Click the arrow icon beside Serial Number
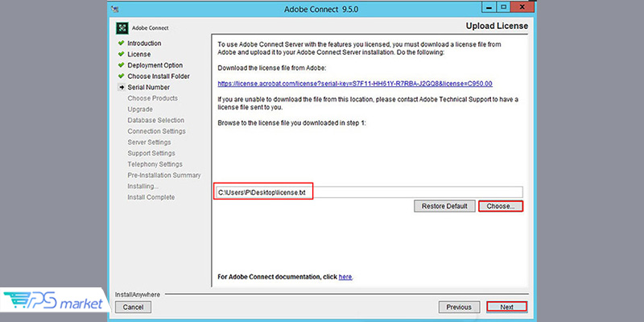The height and width of the screenshot is (322, 644). [x=121, y=87]
